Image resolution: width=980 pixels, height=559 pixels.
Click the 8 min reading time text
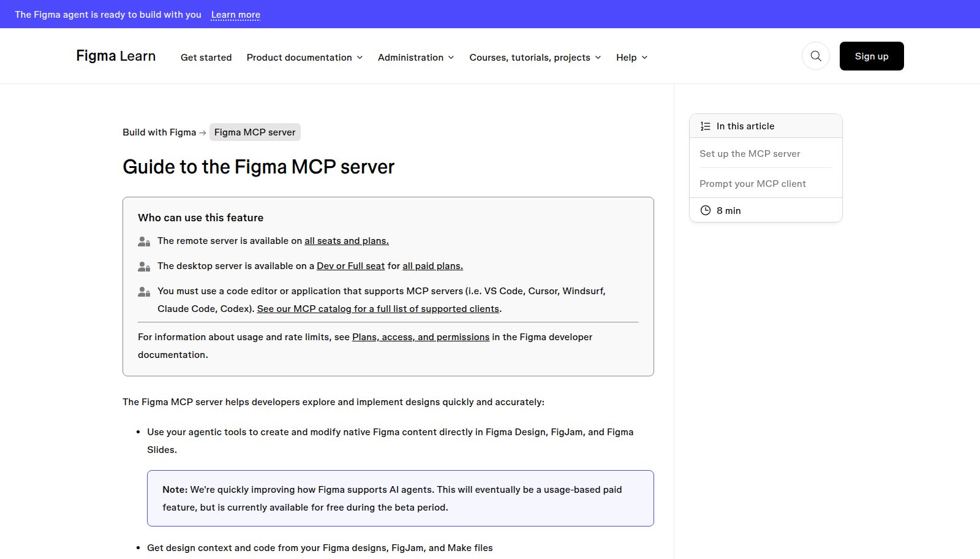[x=729, y=211]
